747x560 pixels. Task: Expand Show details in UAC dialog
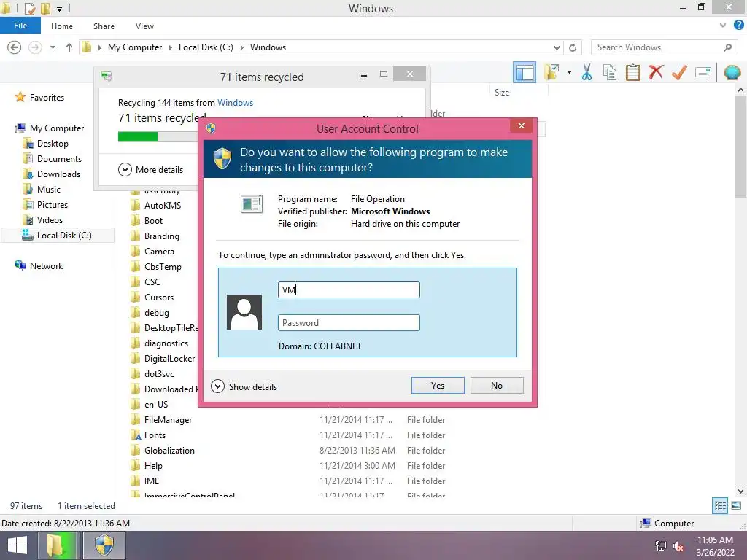[244, 386]
